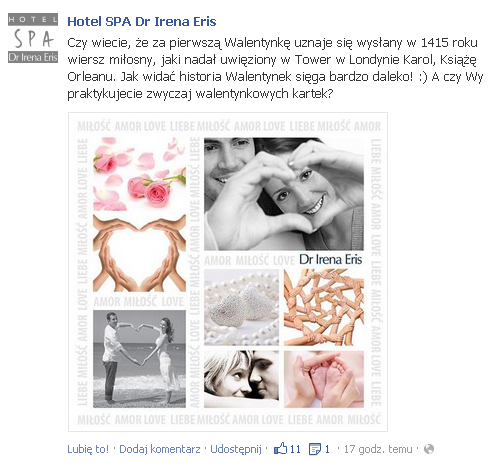
Task: Open the close-up couple faces photo
Action: tap(241, 379)
